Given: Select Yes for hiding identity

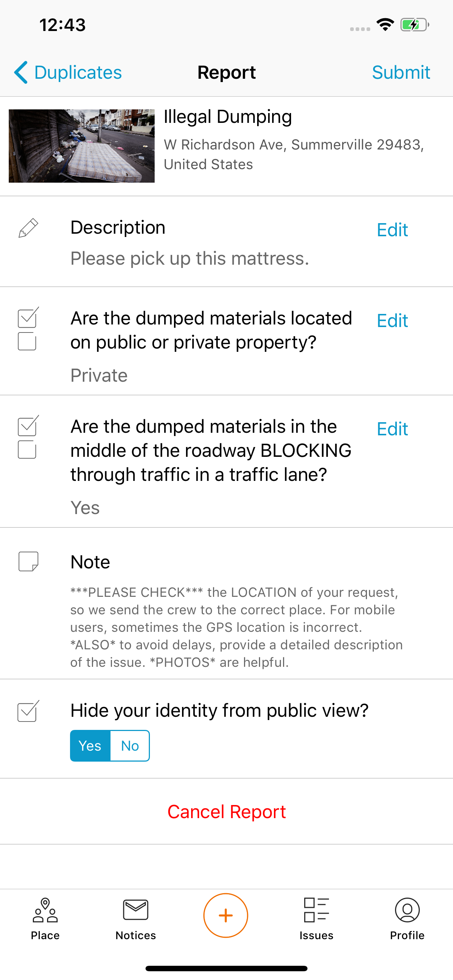Looking at the screenshot, I should (x=90, y=746).
